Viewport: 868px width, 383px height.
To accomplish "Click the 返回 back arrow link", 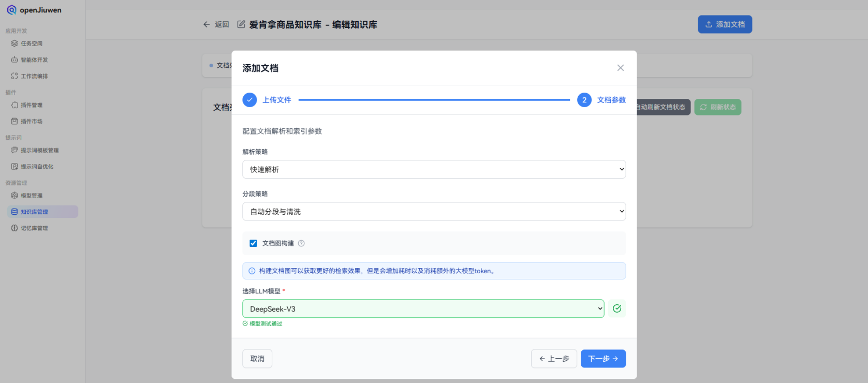I will pos(216,24).
